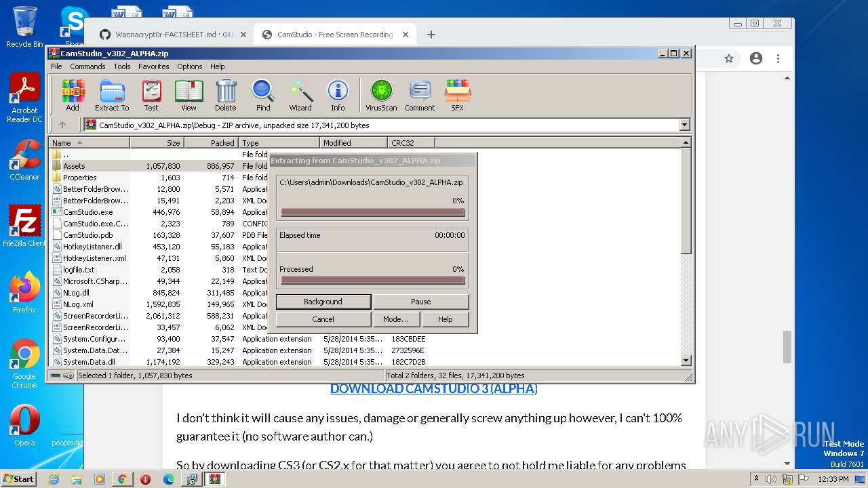This screenshot has height=488, width=868.
Task: Open new tab in Chrome
Action: pyautogui.click(x=431, y=35)
